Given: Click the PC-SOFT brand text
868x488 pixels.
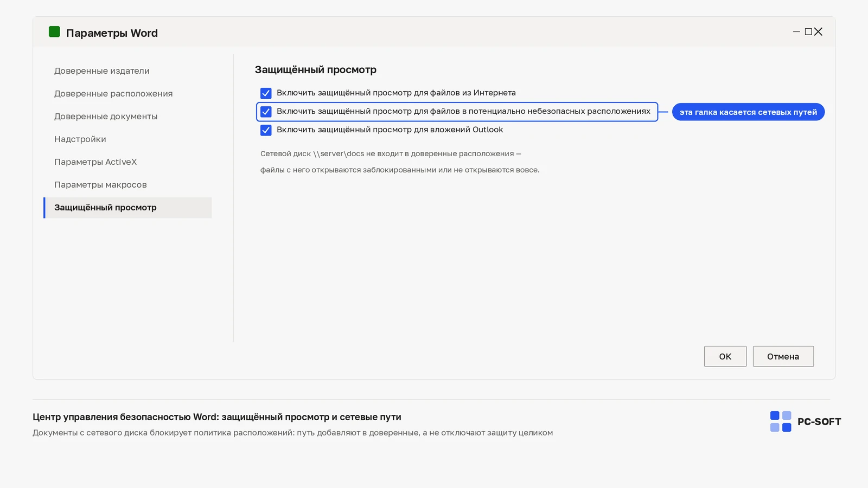Looking at the screenshot, I should tap(819, 422).
